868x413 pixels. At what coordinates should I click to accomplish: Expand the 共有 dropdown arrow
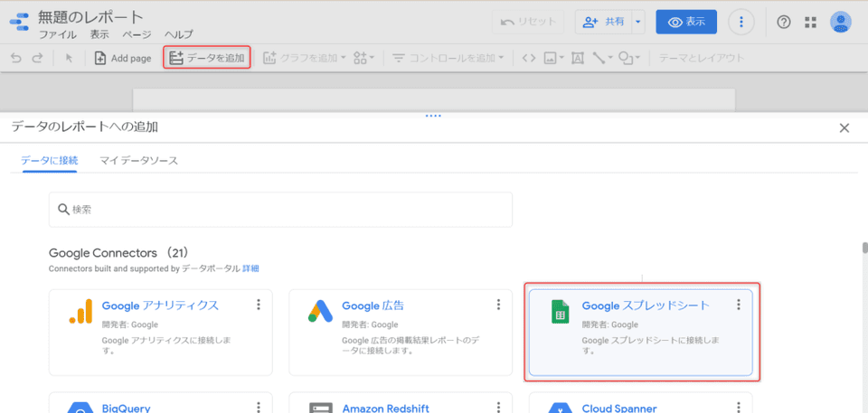pos(638,23)
